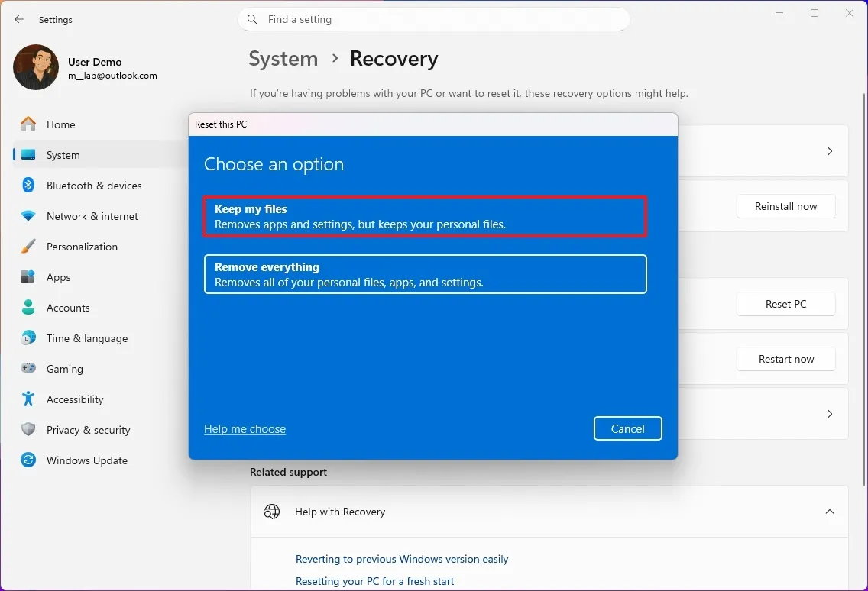
Task: Open Gaming settings
Action: [x=66, y=369]
